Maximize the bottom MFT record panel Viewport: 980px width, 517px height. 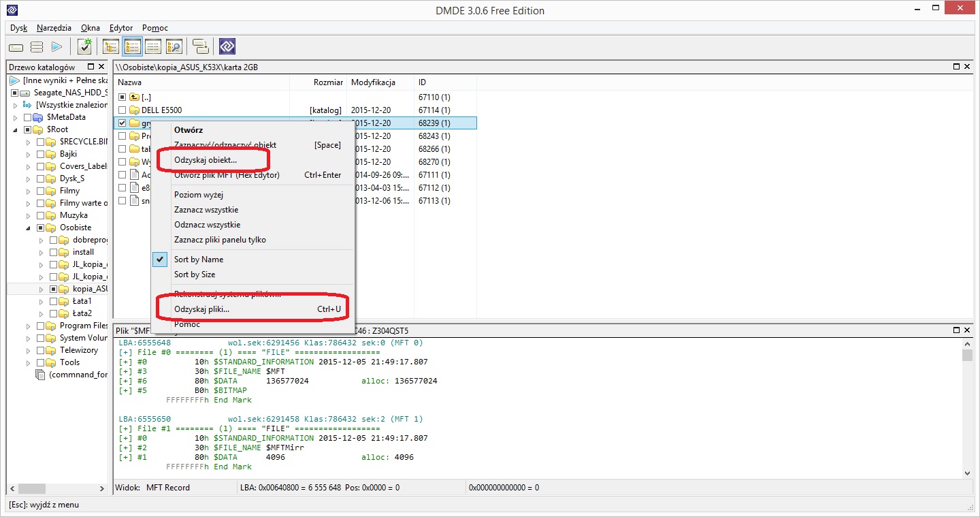point(956,330)
